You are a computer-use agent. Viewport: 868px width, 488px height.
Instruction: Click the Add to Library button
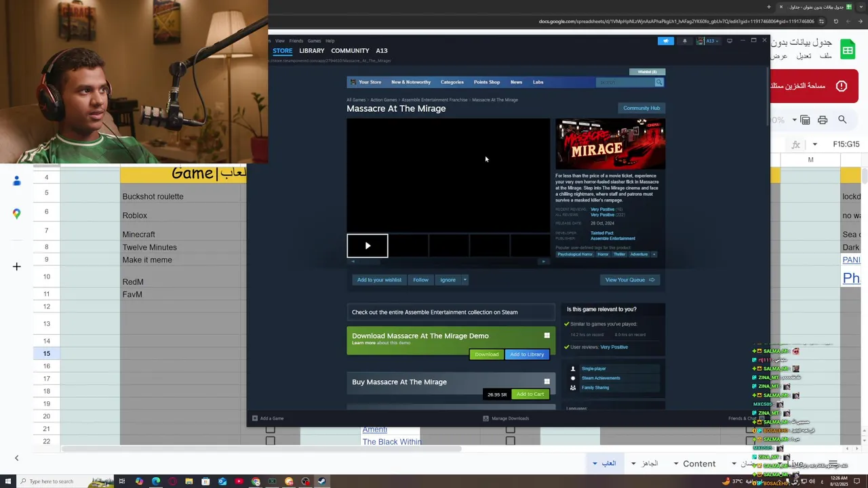pyautogui.click(x=527, y=354)
